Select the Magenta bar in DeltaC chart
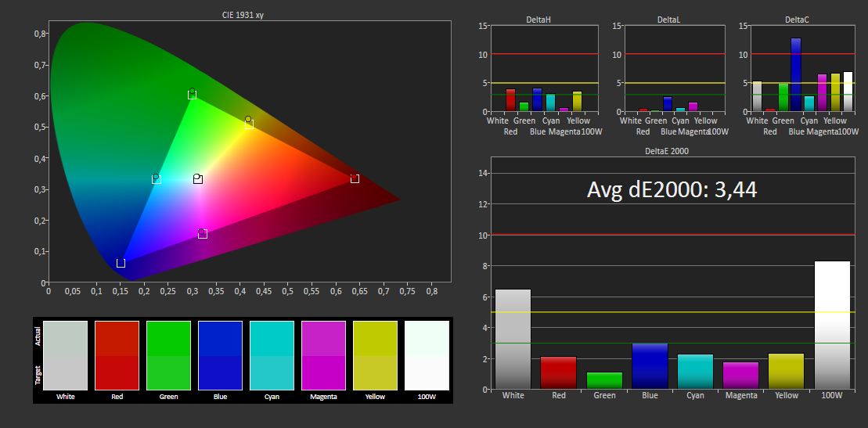 [x=822, y=92]
